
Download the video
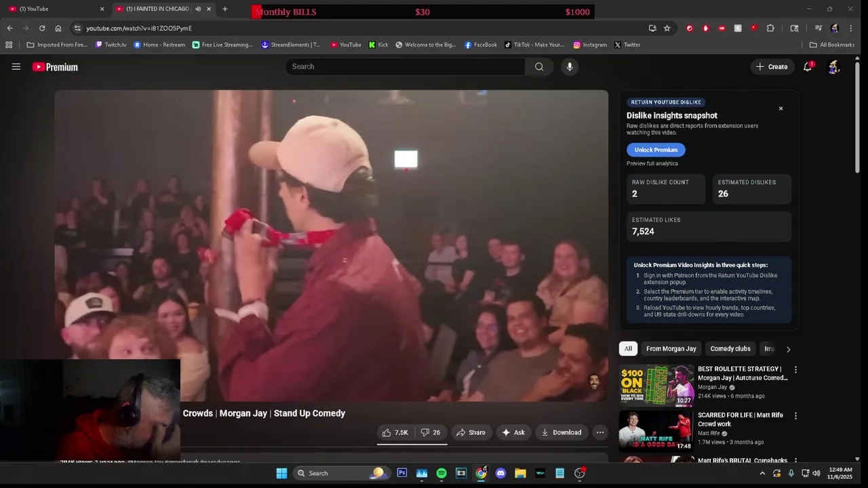pos(561,432)
